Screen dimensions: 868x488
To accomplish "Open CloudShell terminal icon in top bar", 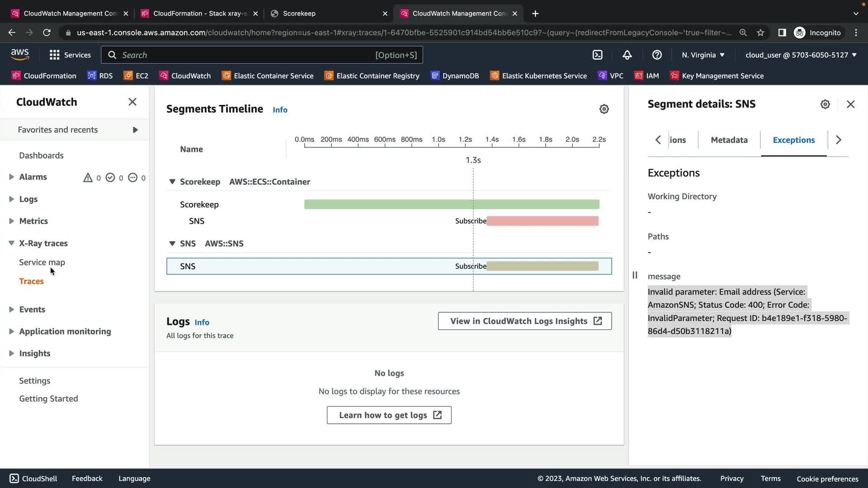I will click(x=597, y=55).
